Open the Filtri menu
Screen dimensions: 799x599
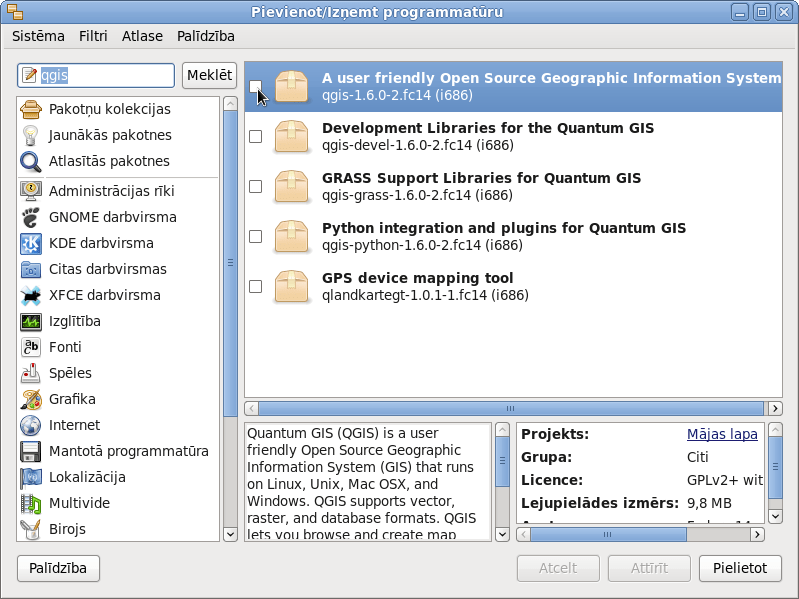pos(93,36)
